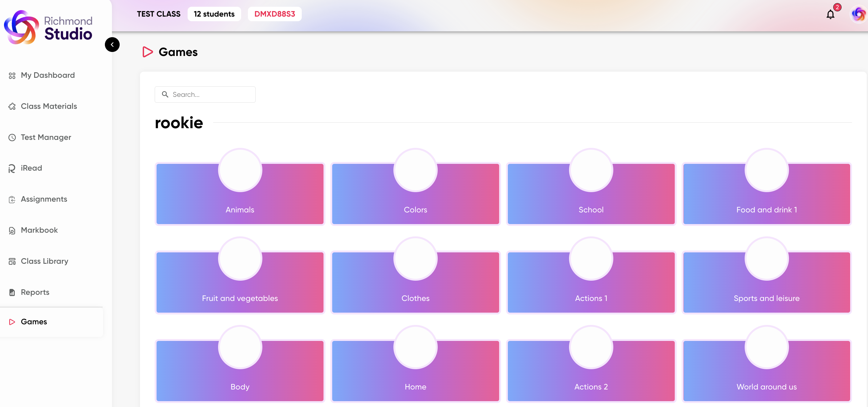Open the Clothes game card
868x407 pixels.
[x=415, y=283]
